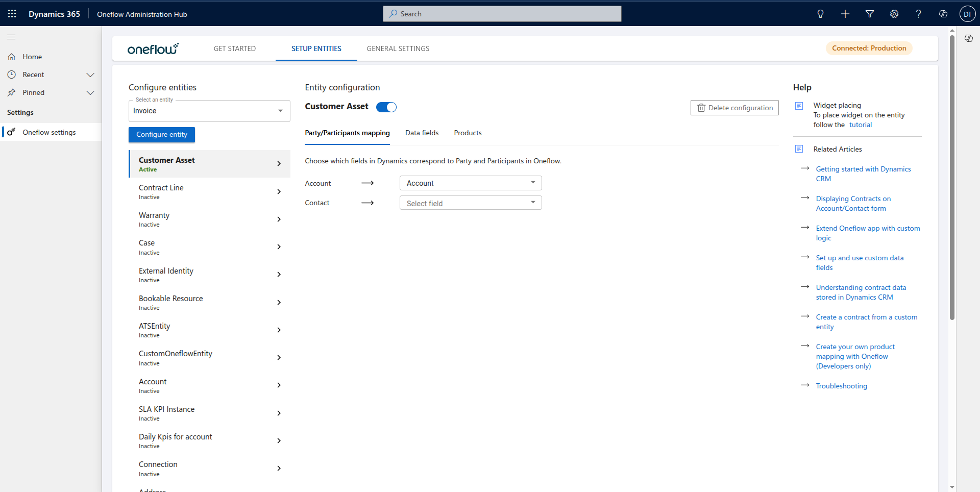Select the SLA KPI Instance row
Screen dimensions: 980x492
click(210, 413)
